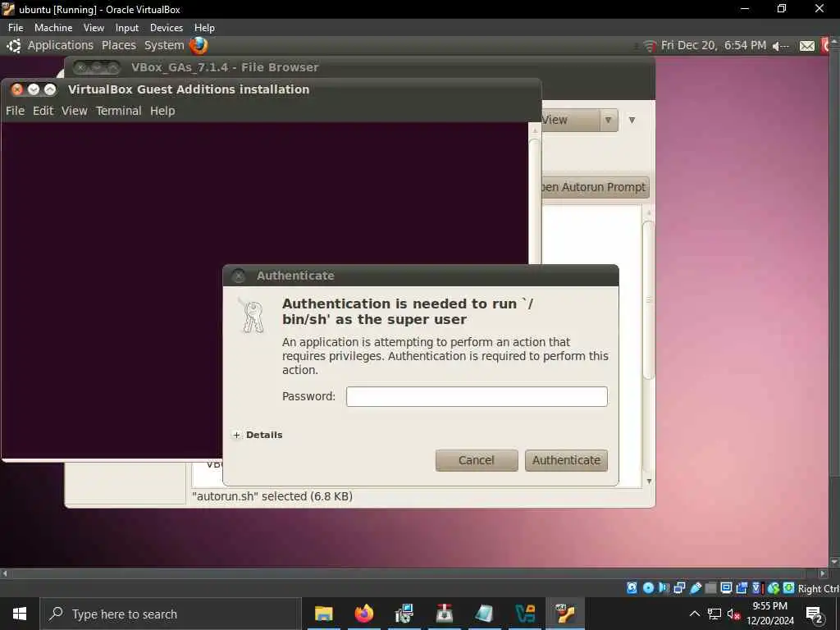Open Windows File Explorer from the taskbar
840x630 pixels.
click(323, 614)
